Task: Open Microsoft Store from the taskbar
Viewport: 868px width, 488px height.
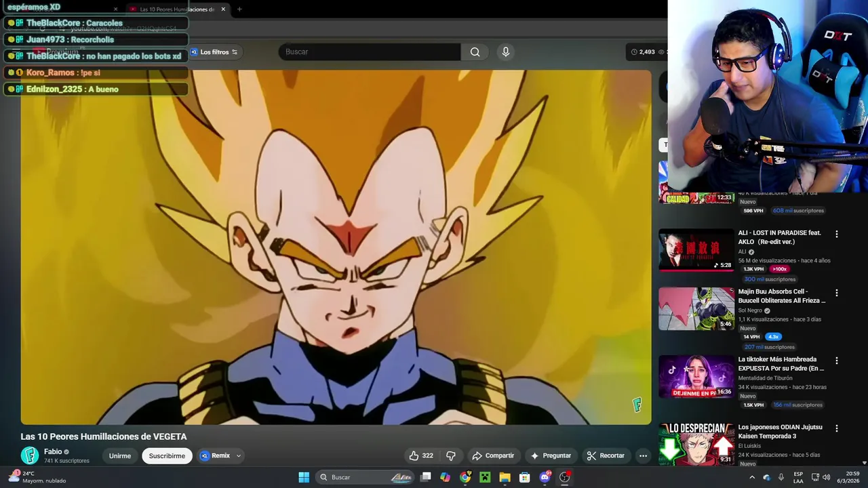Action: pos(524,477)
